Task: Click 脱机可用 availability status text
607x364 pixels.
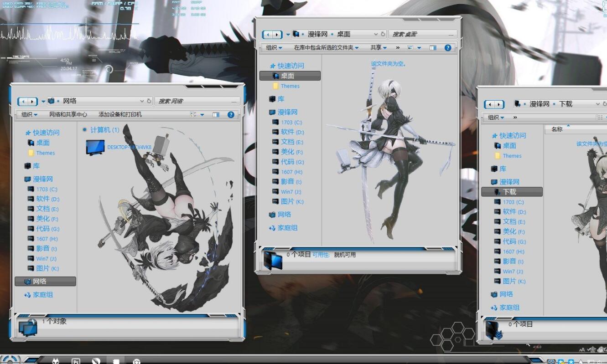Action: [345, 255]
